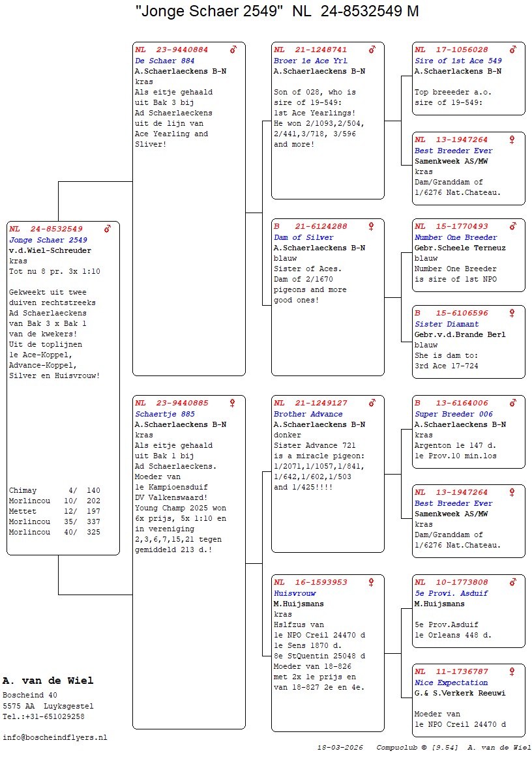Click the male symbol beside Super Breeder 006

pos(513,403)
